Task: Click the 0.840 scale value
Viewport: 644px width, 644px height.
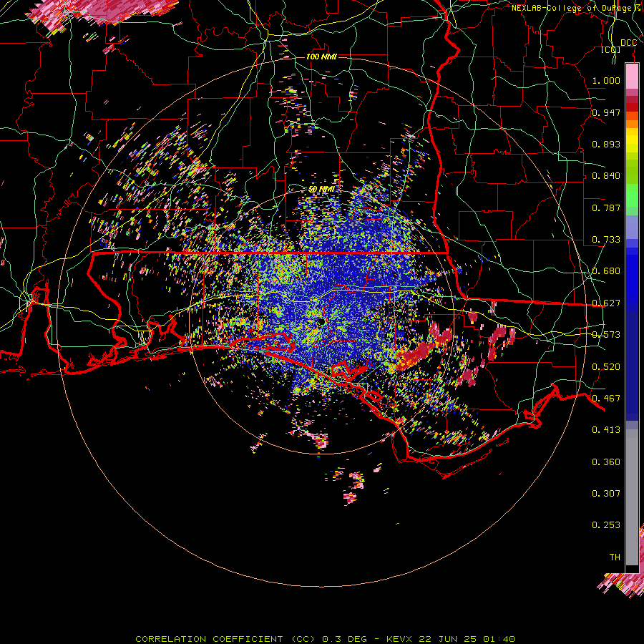Action: 606,175
